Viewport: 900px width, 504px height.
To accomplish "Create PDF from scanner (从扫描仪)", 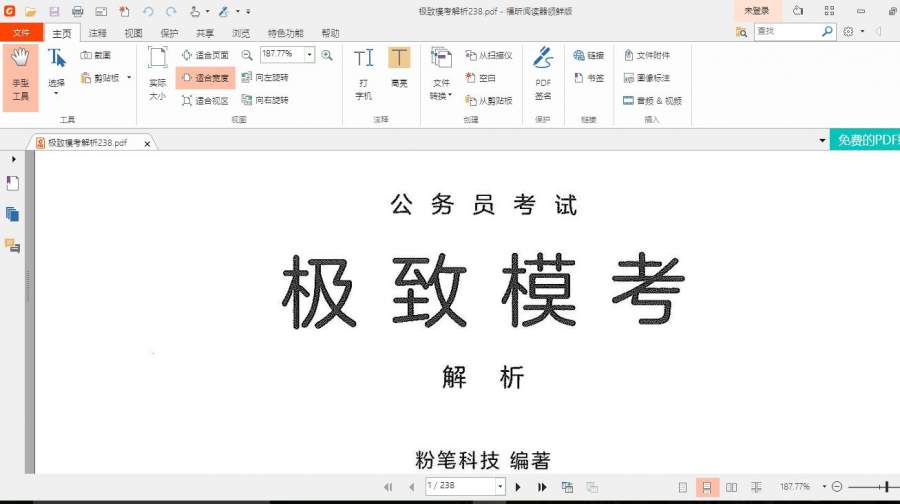I will tap(488, 55).
